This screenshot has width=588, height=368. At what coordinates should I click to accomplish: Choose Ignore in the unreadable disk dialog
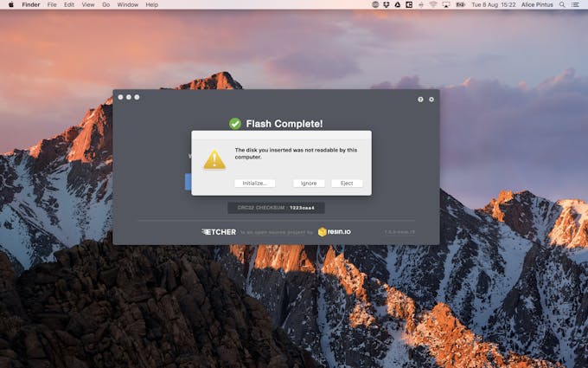[x=309, y=184]
